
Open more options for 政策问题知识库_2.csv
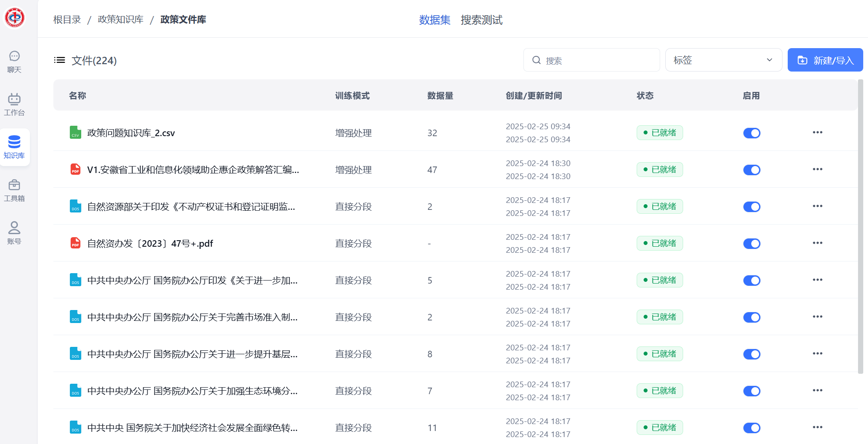[818, 132]
